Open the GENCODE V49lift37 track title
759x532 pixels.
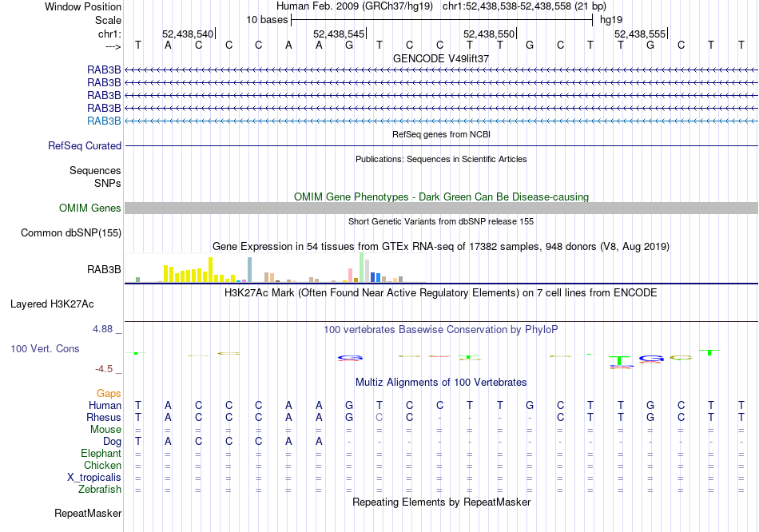click(441, 58)
